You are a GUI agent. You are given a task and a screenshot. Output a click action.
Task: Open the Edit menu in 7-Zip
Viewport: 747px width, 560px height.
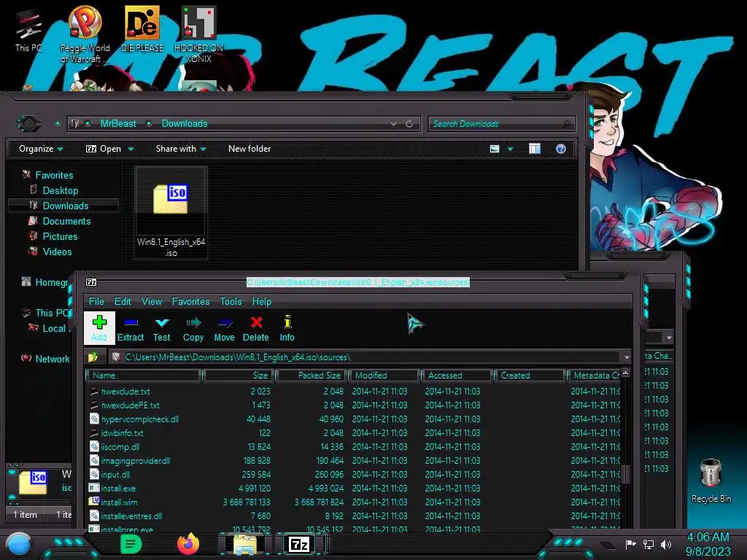click(123, 301)
